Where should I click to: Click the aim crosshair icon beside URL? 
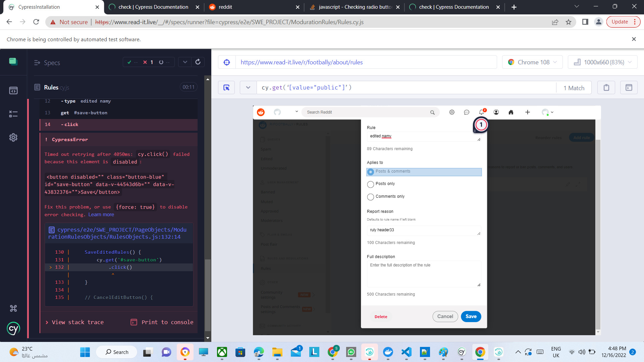[x=227, y=62]
